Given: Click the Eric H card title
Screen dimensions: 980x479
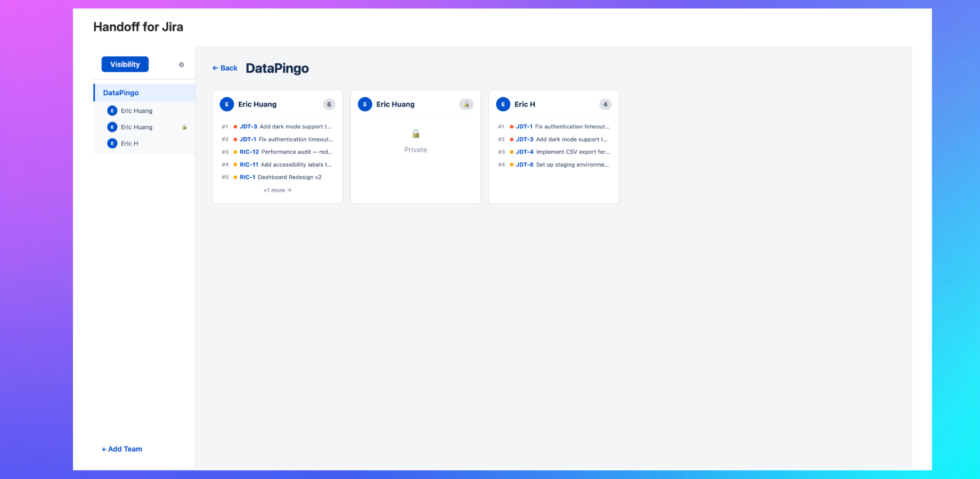Looking at the screenshot, I should [525, 104].
